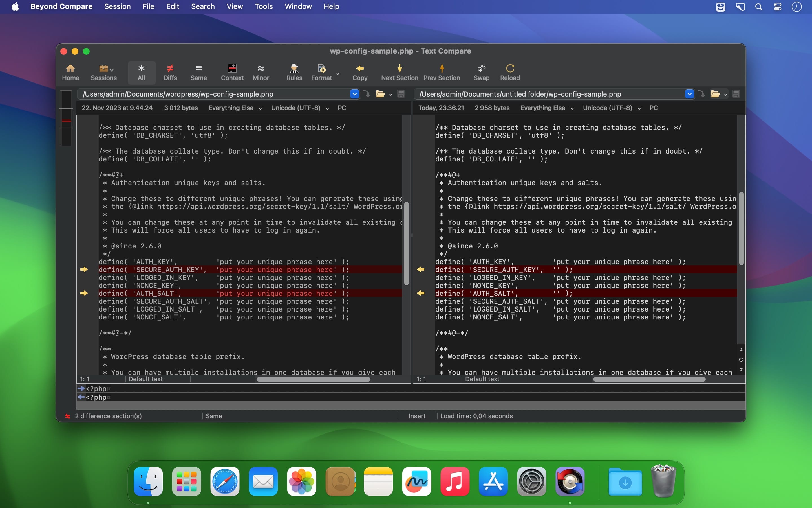The height and width of the screenshot is (508, 812).
Task: Click the left pane vertical scrollbar
Action: click(406, 244)
